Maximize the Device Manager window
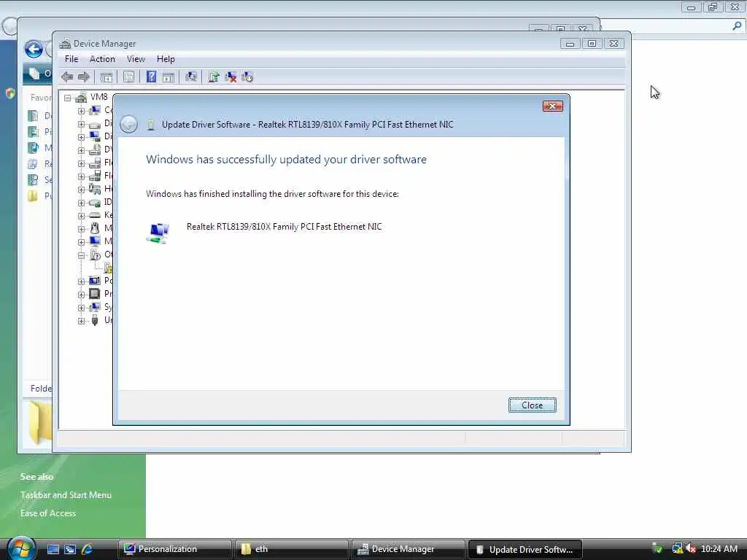 [x=592, y=44]
